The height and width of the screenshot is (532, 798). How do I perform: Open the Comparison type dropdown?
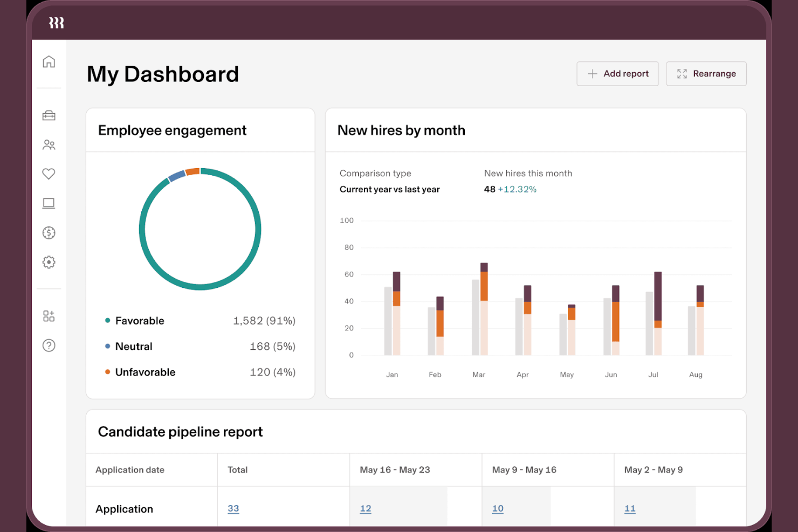[x=389, y=189]
